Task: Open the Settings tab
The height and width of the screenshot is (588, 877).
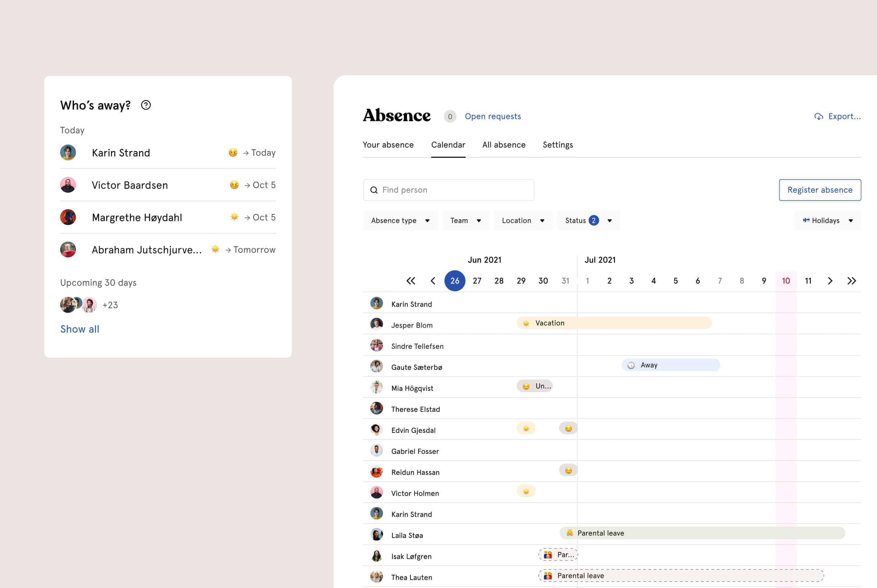Action: tap(557, 145)
